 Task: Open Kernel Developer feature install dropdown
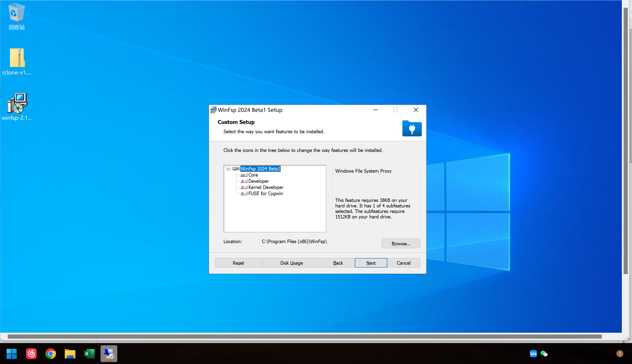tap(244, 187)
